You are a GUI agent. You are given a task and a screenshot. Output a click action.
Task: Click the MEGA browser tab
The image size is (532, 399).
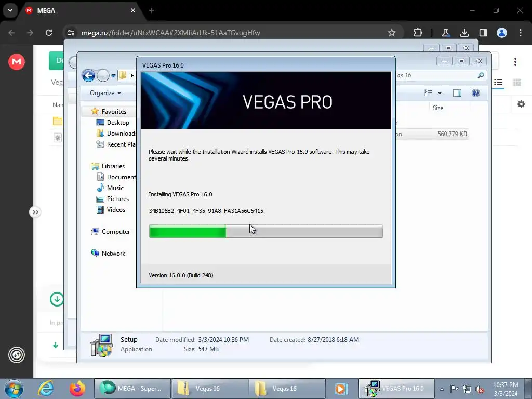click(x=81, y=10)
